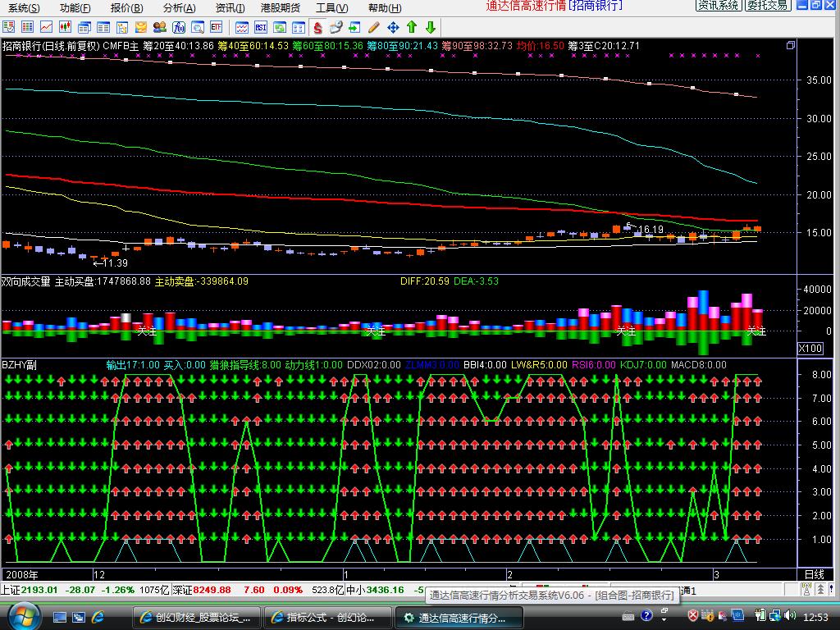Screen dimensions: 840x630
Task: Click the BZHY副 indicator label
Action: click(19, 365)
